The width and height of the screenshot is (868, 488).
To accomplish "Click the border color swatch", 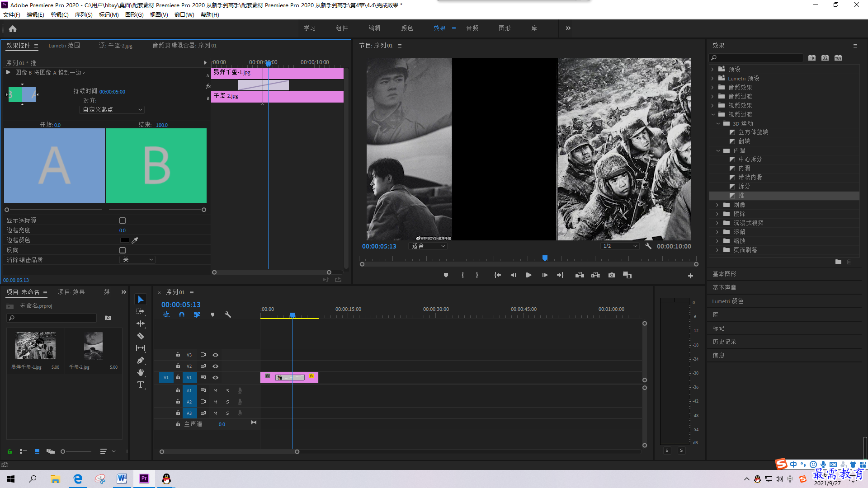I will [x=124, y=240].
